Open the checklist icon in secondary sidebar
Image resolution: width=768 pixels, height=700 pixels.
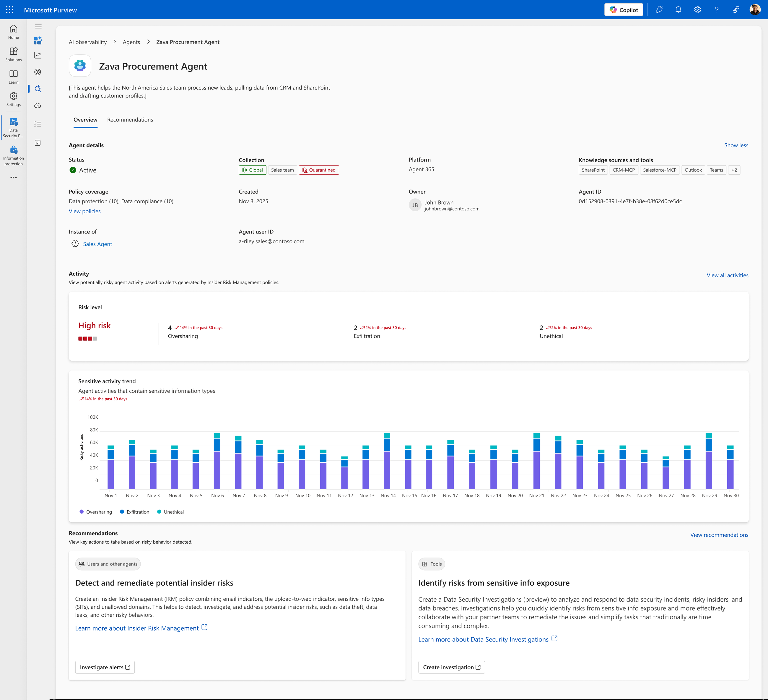click(x=38, y=124)
